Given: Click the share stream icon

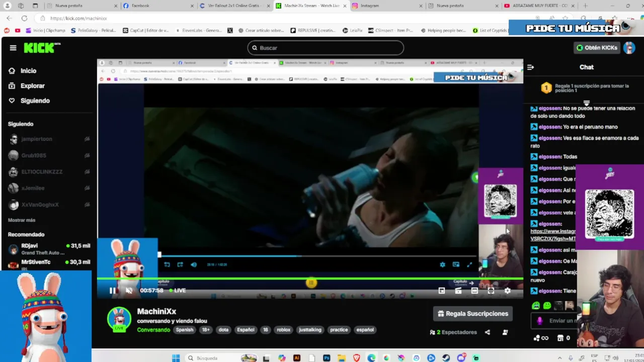Looking at the screenshot, I should 487,332.
